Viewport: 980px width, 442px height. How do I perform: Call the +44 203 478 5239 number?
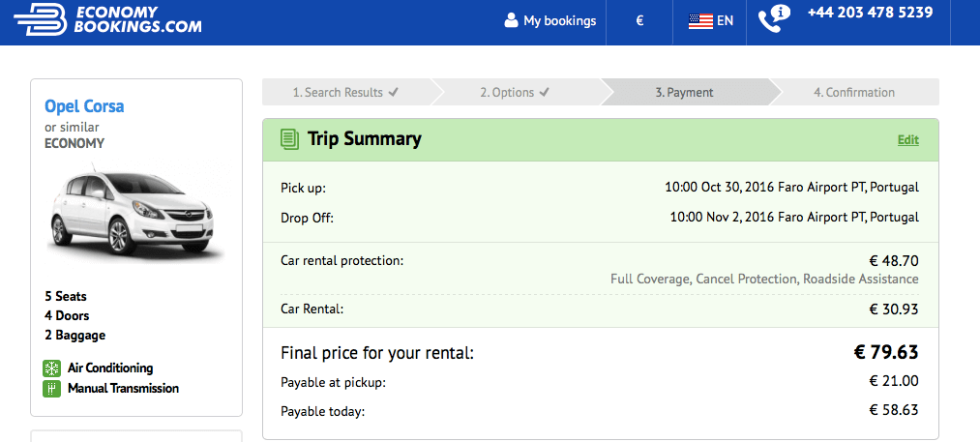870,13
